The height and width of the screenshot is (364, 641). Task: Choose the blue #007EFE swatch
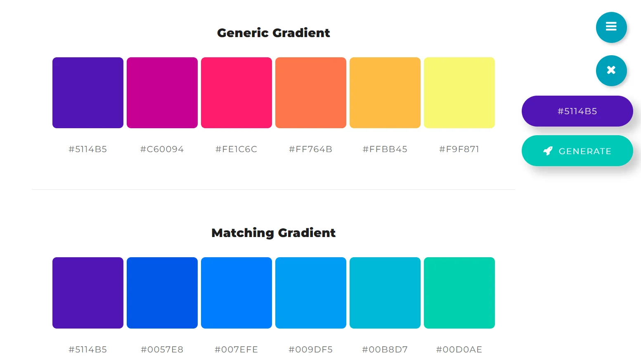point(237,293)
